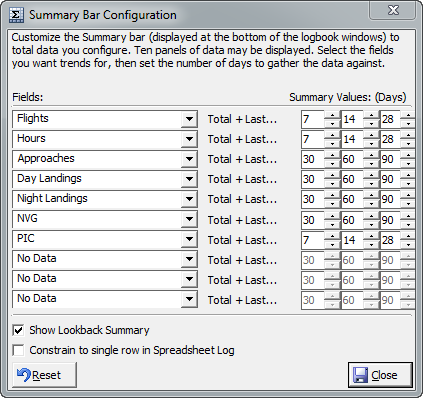Increase Hours 7 days value
The image size is (423, 398).
332,135
